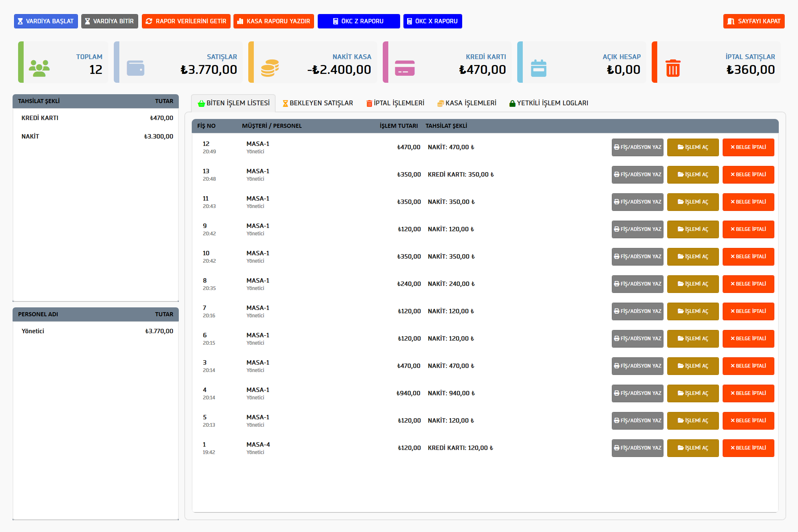Image resolution: width=798 pixels, height=532 pixels.
Task: Select the Kasa İşlemleri tab
Action: pyautogui.click(x=467, y=103)
